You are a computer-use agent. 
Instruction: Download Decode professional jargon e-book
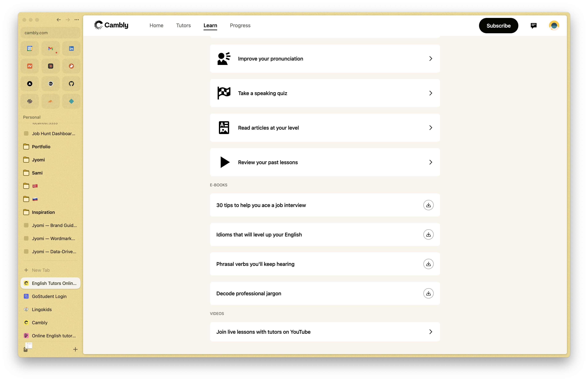point(428,293)
